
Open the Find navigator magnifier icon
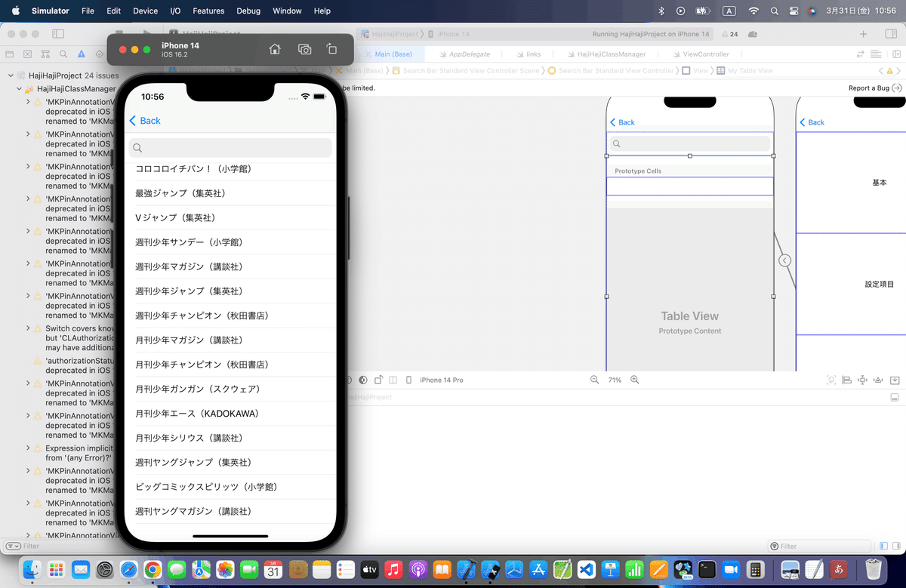coord(63,54)
